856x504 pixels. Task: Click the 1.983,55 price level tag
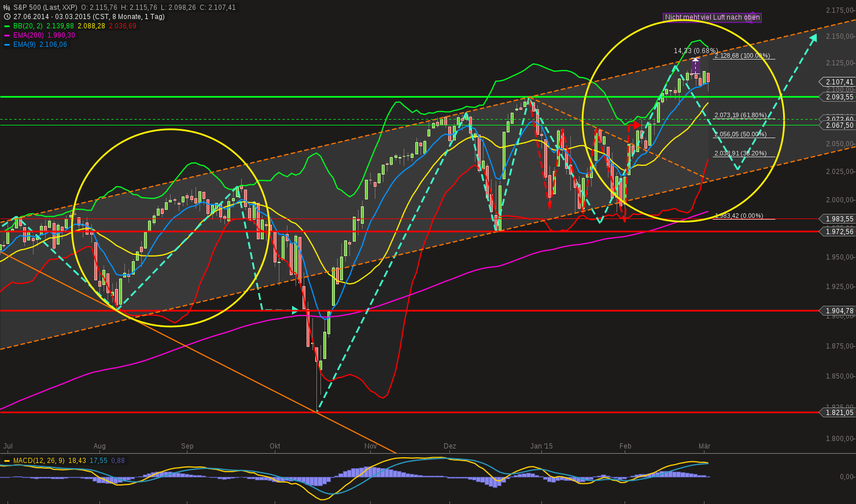pyautogui.click(x=837, y=219)
